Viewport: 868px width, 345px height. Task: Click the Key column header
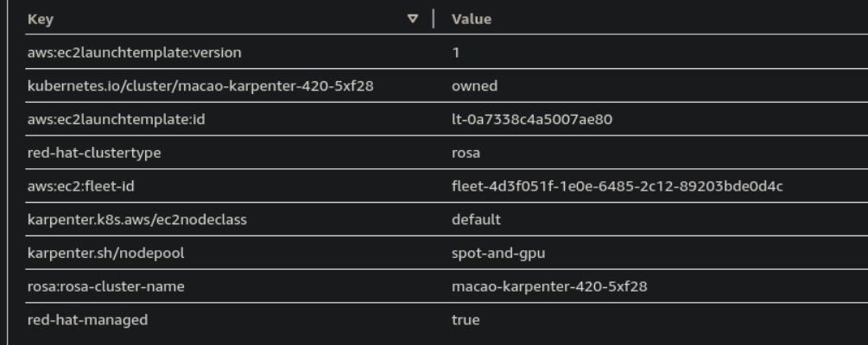click(x=37, y=19)
